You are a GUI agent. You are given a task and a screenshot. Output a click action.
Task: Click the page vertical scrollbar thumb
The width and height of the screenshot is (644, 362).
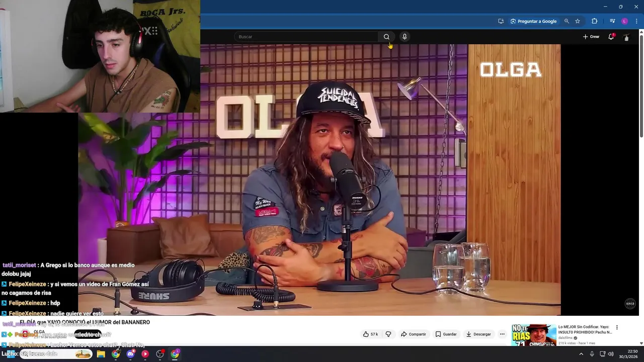[641, 85]
